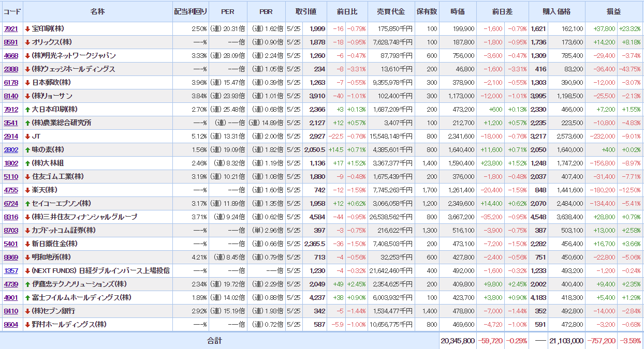Click the red down arrow beside 宝印刷(株)
The width and height of the screenshot is (644, 349).
(27, 29)
